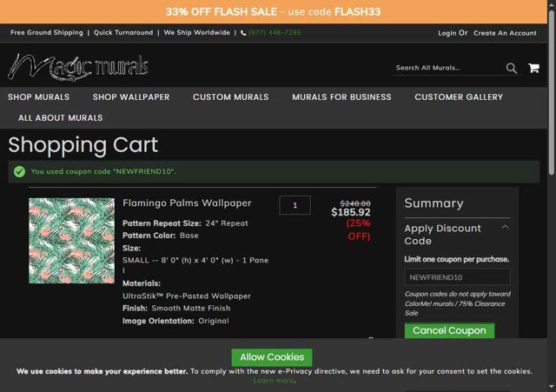556x392 pixels.
Task: Click the search magnifier icon
Action: click(x=511, y=68)
